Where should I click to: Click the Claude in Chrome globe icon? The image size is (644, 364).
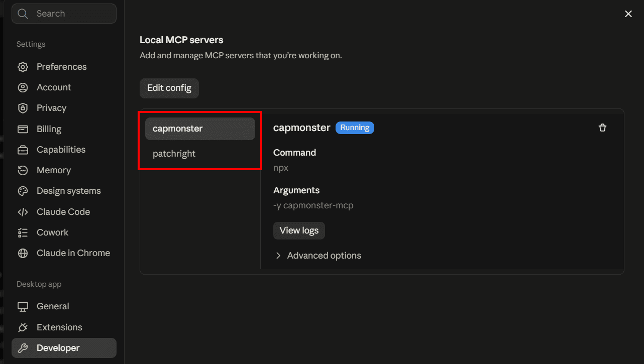coord(23,253)
